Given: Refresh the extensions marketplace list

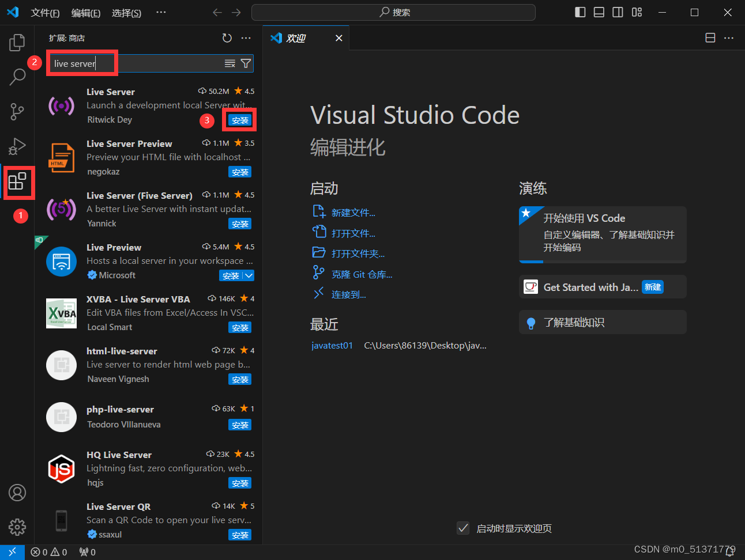Looking at the screenshot, I should [x=227, y=38].
